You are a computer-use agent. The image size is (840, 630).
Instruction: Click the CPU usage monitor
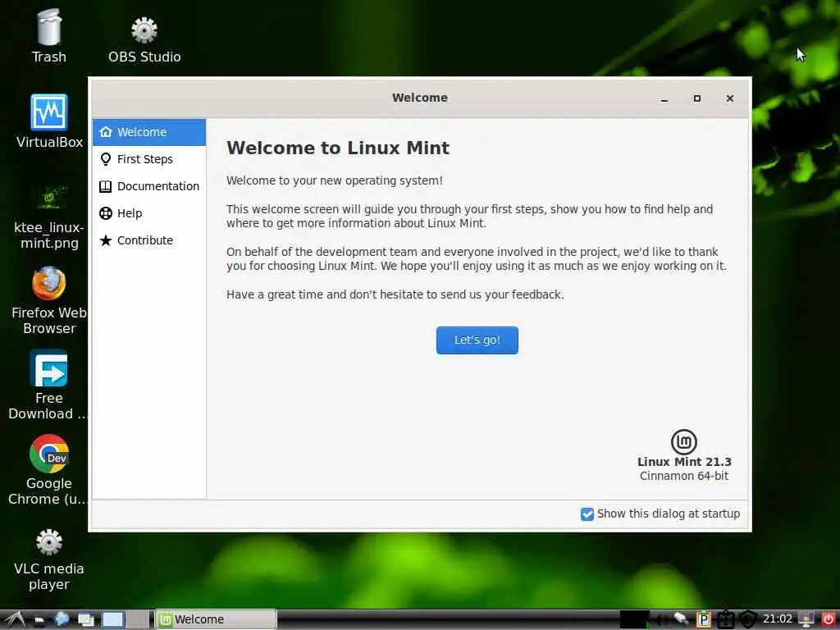point(635,619)
